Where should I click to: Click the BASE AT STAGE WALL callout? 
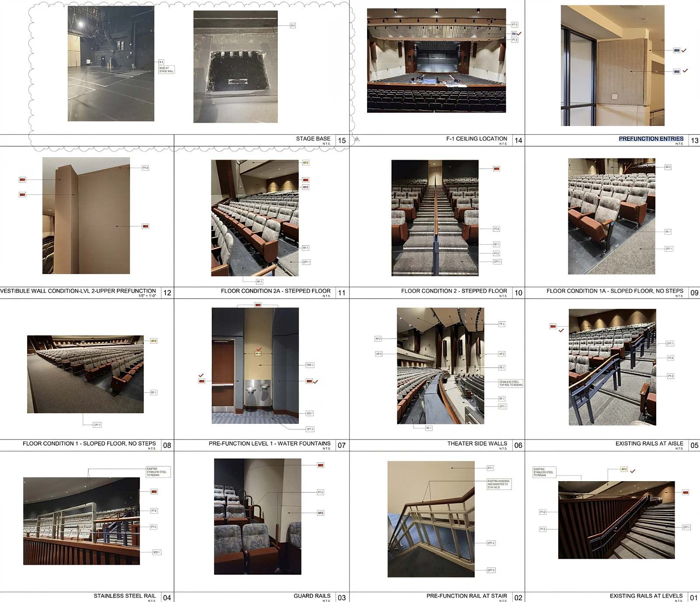click(166, 70)
